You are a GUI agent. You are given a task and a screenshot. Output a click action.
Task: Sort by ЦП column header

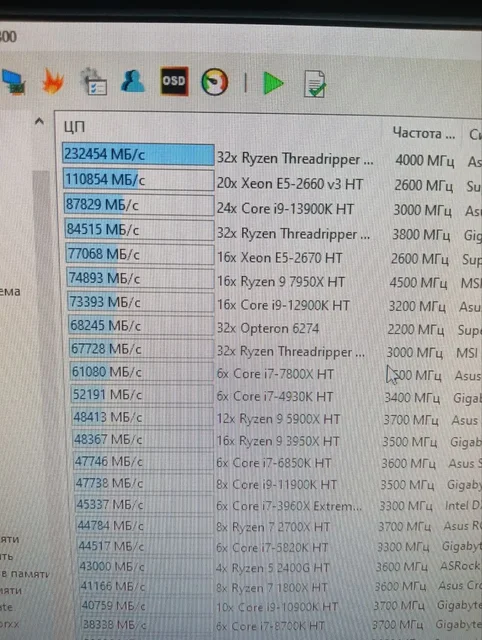pyautogui.click(x=74, y=127)
